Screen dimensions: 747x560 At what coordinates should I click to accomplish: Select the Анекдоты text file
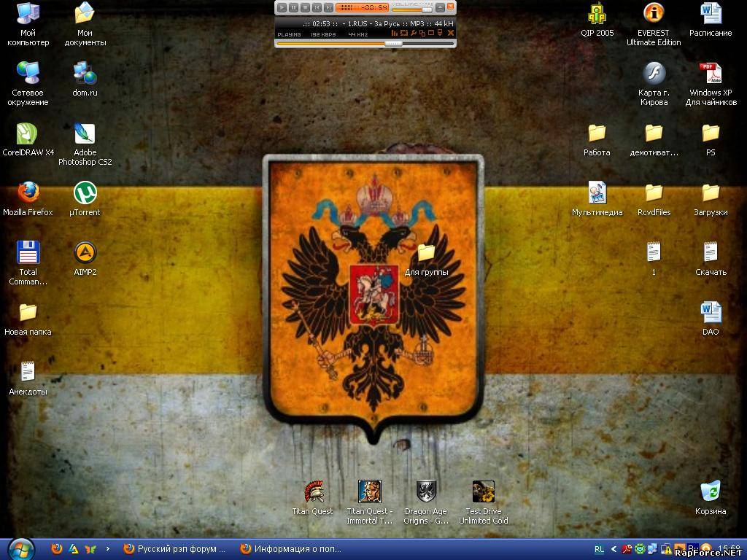click(x=28, y=379)
